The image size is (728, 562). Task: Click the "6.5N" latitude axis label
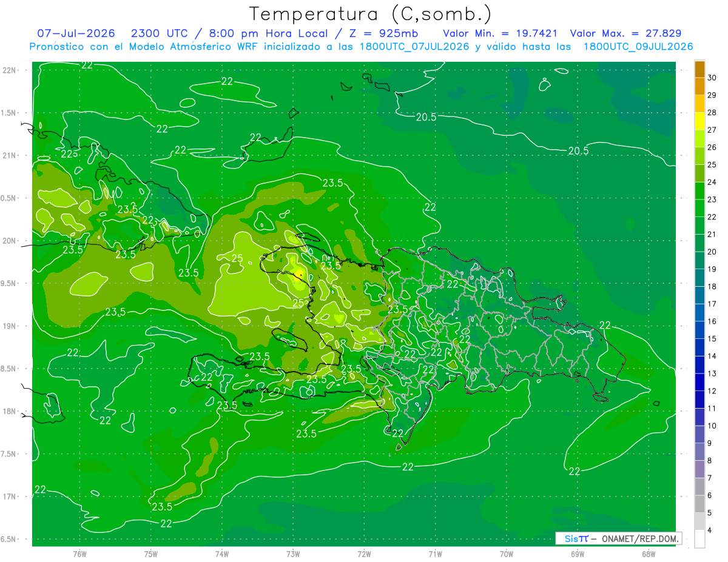point(9,539)
